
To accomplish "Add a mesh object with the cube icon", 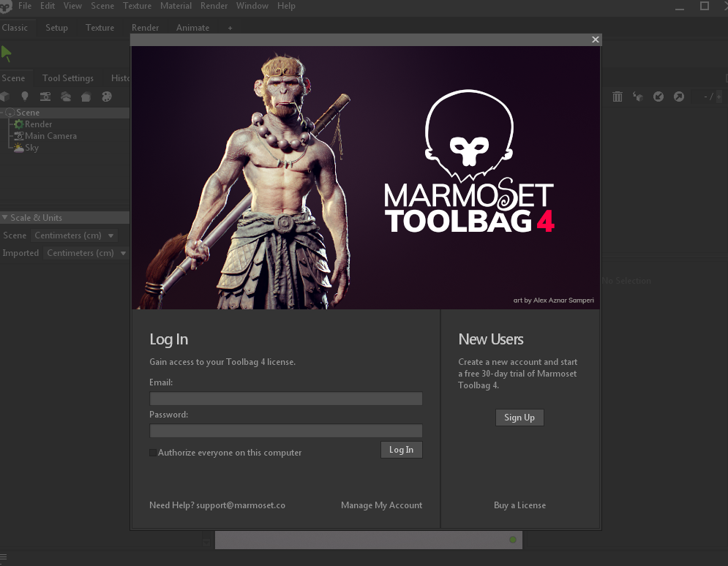I will point(4,97).
